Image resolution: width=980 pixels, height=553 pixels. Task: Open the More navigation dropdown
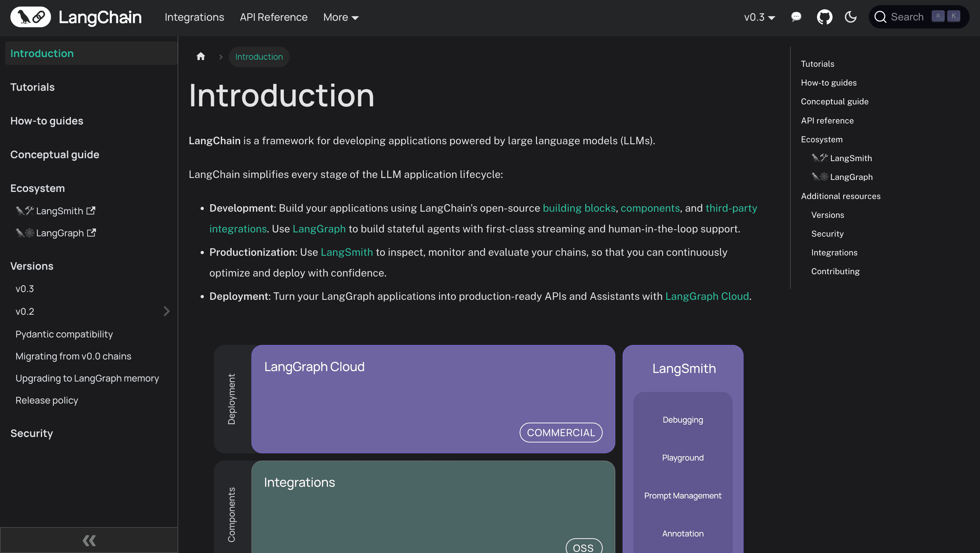click(341, 17)
